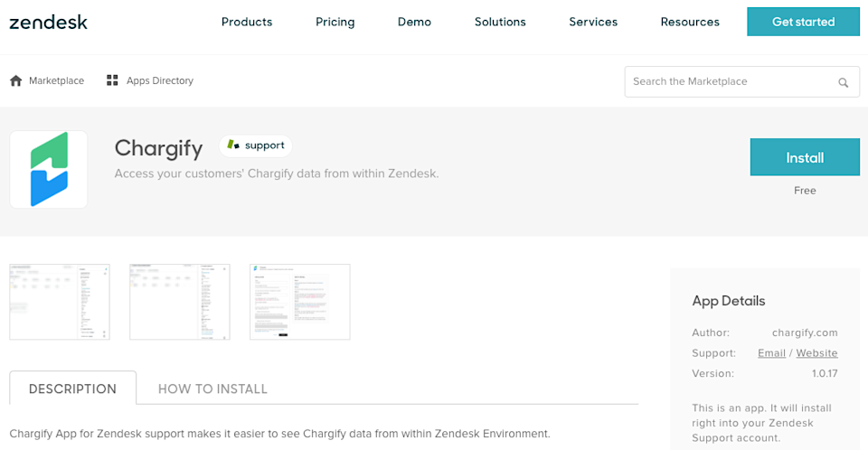
Task: Open the Products menu
Action: [x=247, y=22]
